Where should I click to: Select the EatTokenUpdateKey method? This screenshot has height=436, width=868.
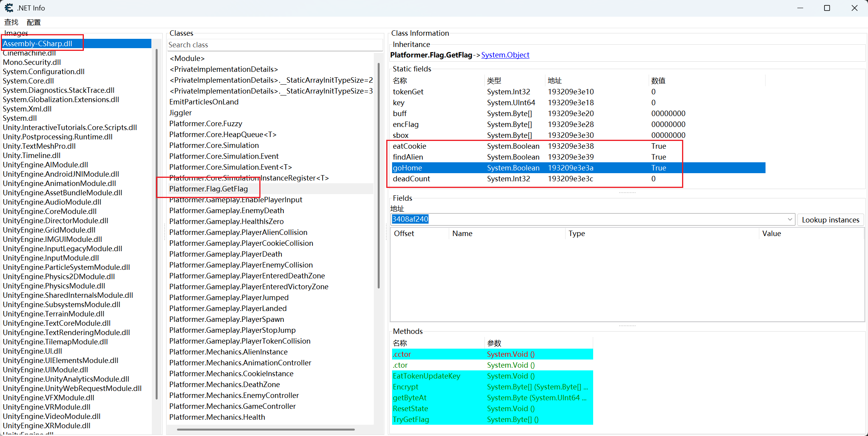point(426,376)
